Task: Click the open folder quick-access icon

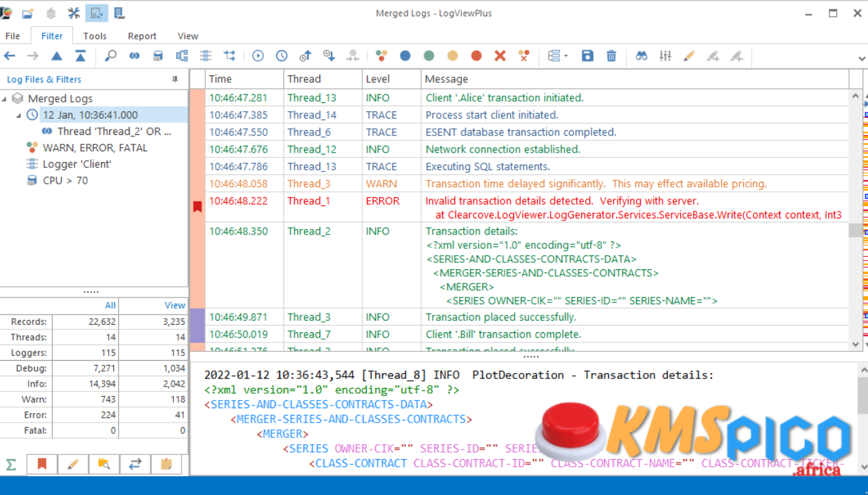Action: coord(28,13)
